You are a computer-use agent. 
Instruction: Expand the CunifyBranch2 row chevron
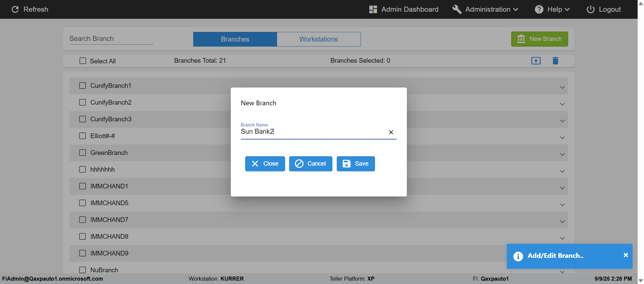[x=562, y=104]
